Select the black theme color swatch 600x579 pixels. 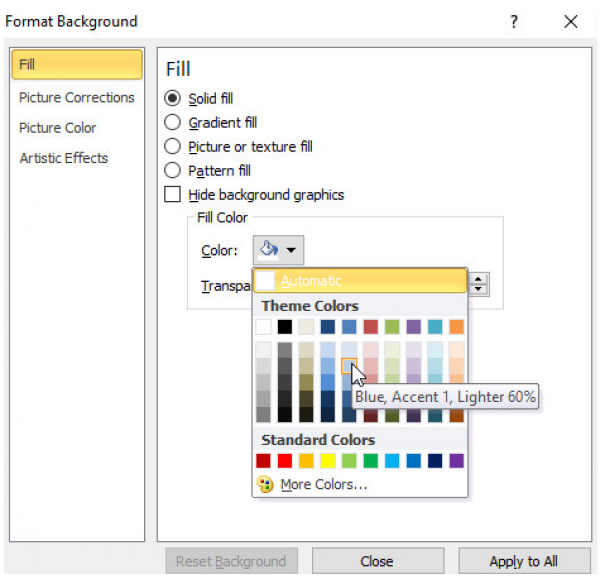coord(285,327)
